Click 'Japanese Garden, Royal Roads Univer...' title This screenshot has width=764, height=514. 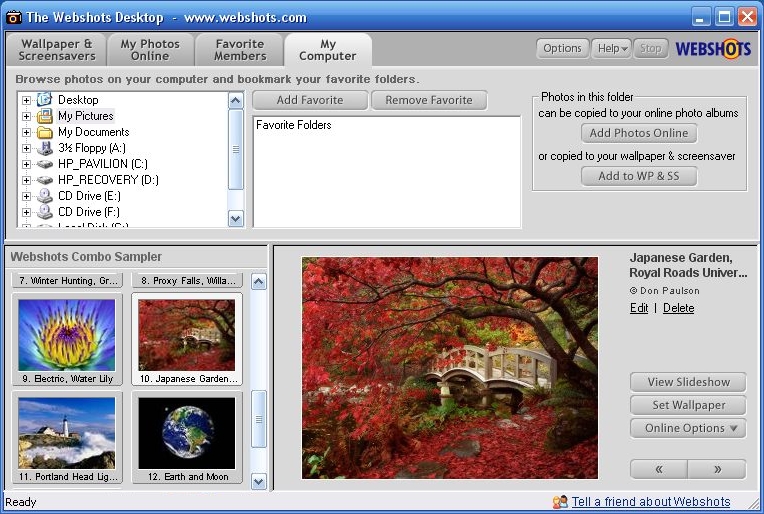click(688, 265)
